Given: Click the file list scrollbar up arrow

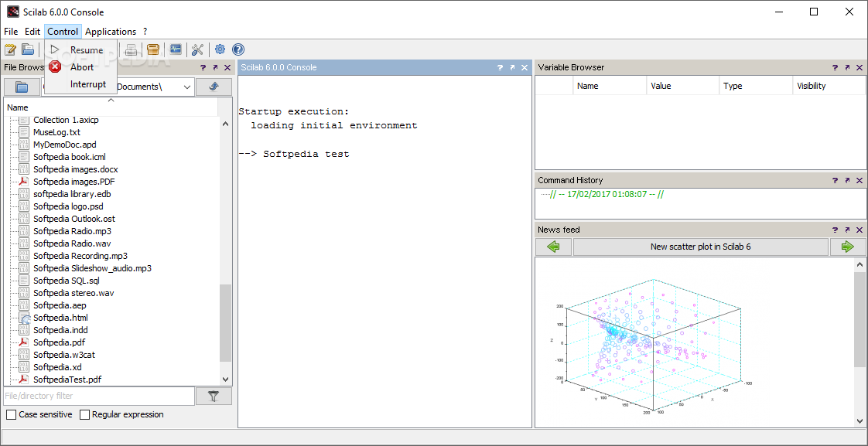Looking at the screenshot, I should (x=225, y=124).
